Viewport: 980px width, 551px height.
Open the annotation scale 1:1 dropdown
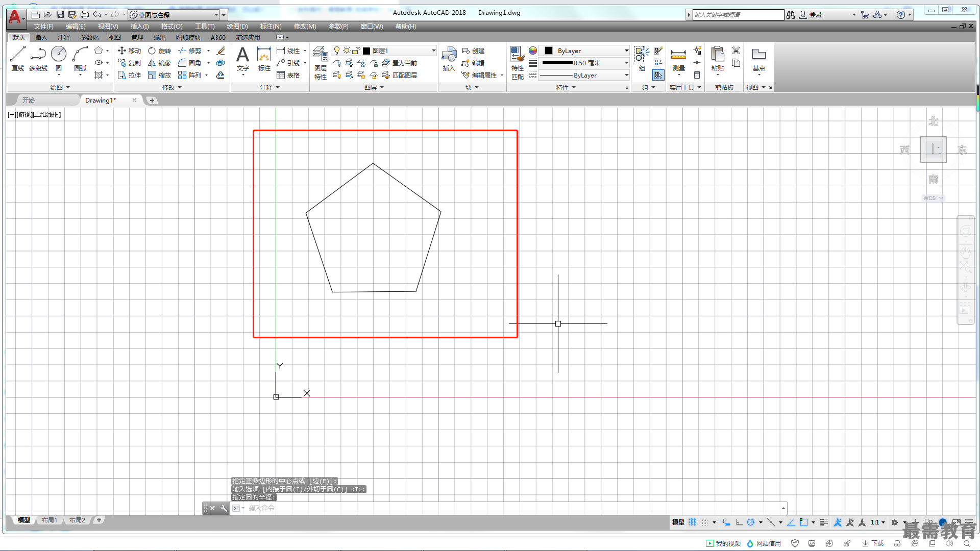tap(877, 522)
